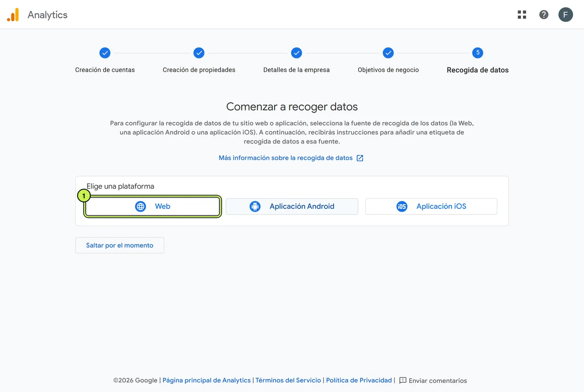Open Términos del Servicio link
This screenshot has height=392, width=584.
[x=288, y=380]
